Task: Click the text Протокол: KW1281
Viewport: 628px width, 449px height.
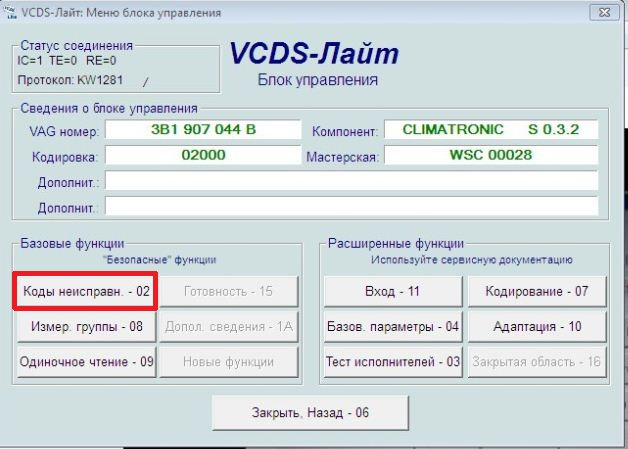Action: [x=70, y=80]
